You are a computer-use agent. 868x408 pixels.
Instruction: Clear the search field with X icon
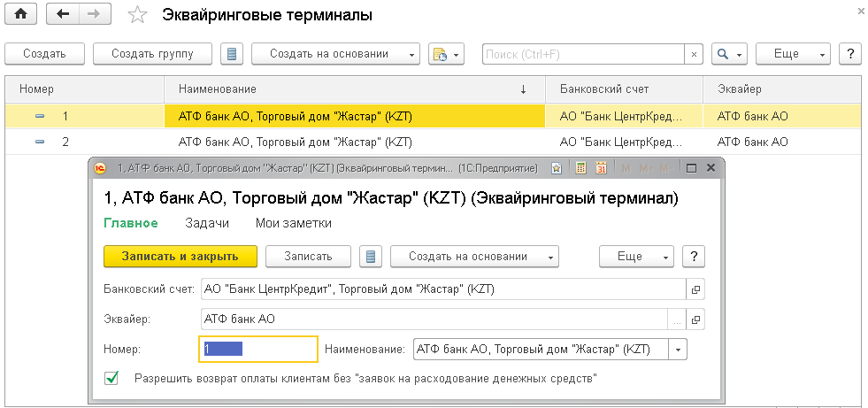[695, 54]
